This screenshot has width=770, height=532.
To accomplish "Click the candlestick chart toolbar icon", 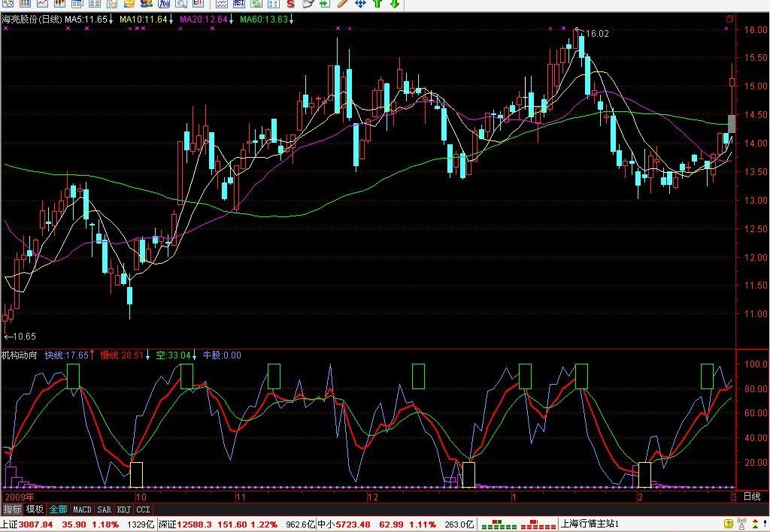I will click(x=59, y=4).
